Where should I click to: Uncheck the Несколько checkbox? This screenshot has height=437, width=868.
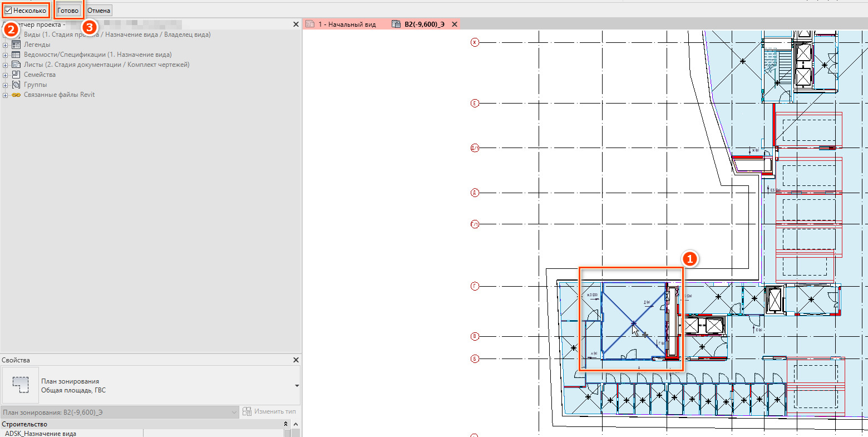click(8, 11)
